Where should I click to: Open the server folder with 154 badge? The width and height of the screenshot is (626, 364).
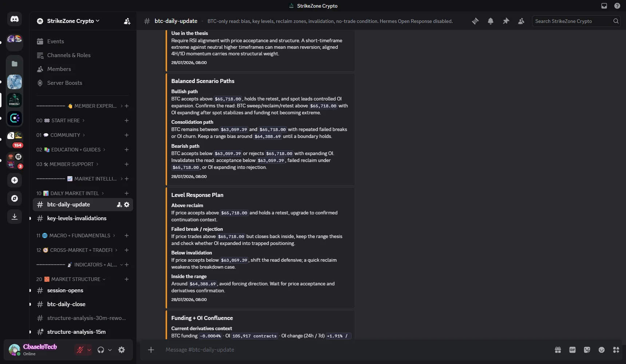(x=15, y=139)
